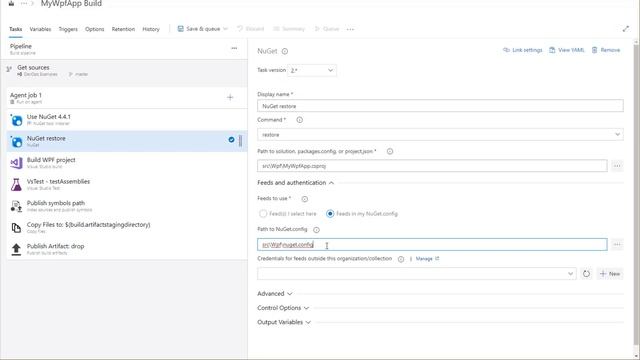
Task: Click the refresh credentials icon
Action: (x=587, y=273)
